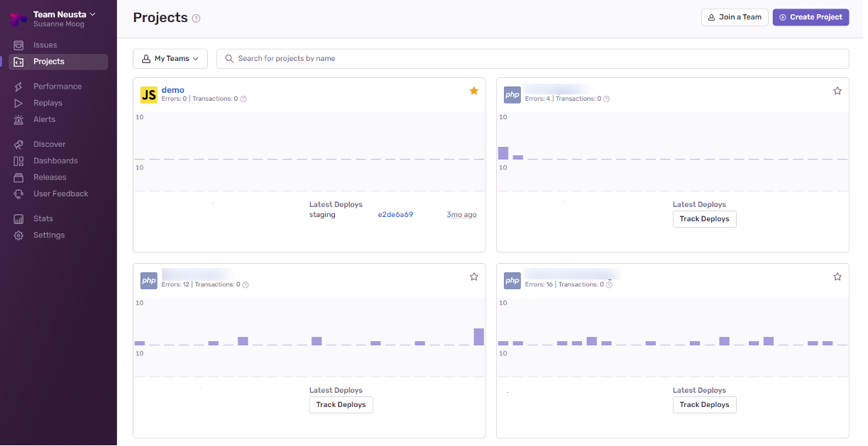Star the PHP project with 16 errors
Image resolution: width=868 pixels, height=446 pixels.
pos(837,277)
